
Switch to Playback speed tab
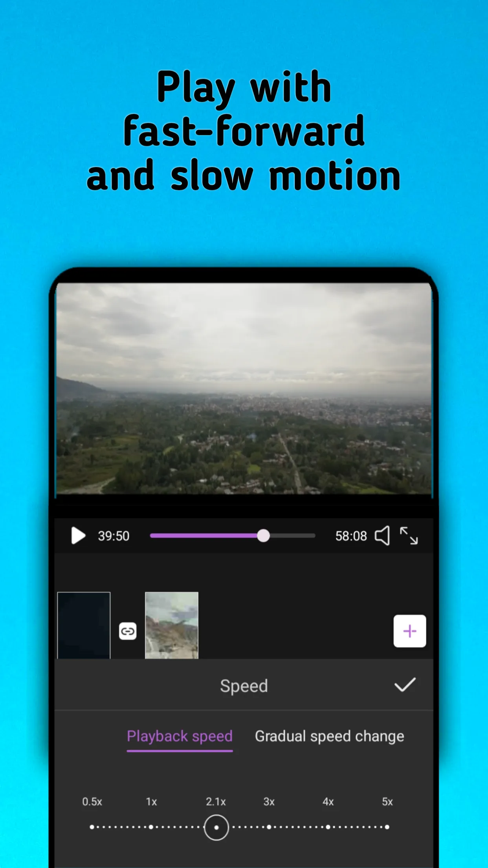pos(180,736)
